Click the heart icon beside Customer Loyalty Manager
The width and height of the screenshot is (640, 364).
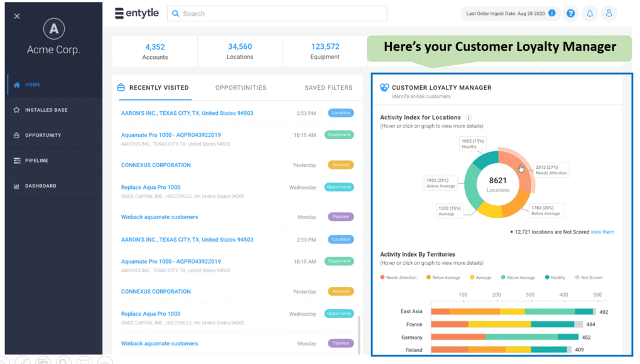tap(384, 87)
